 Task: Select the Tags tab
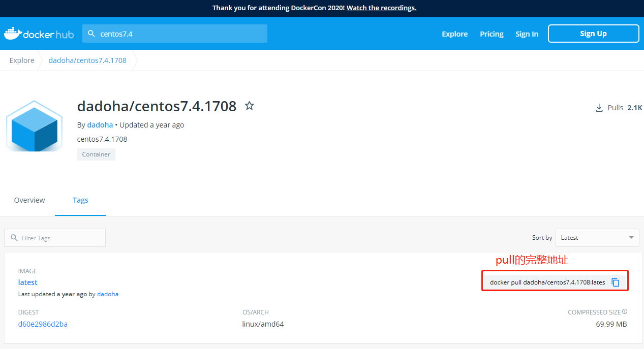(80, 200)
